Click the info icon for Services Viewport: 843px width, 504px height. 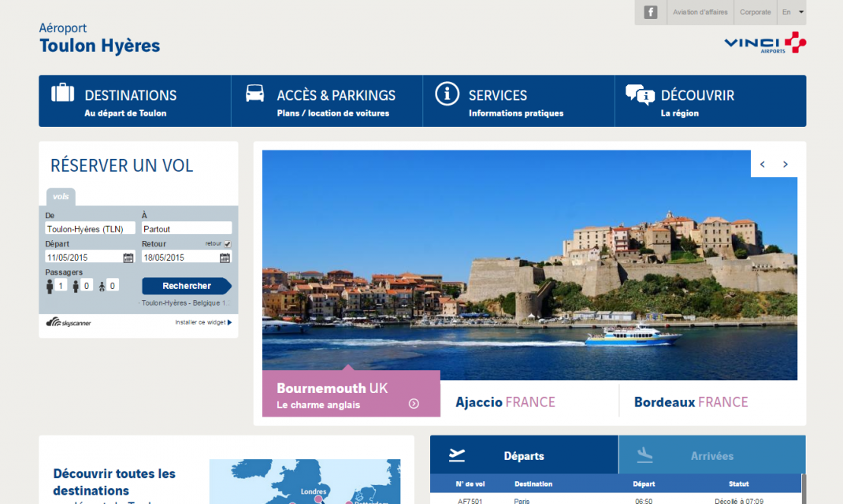click(x=447, y=94)
